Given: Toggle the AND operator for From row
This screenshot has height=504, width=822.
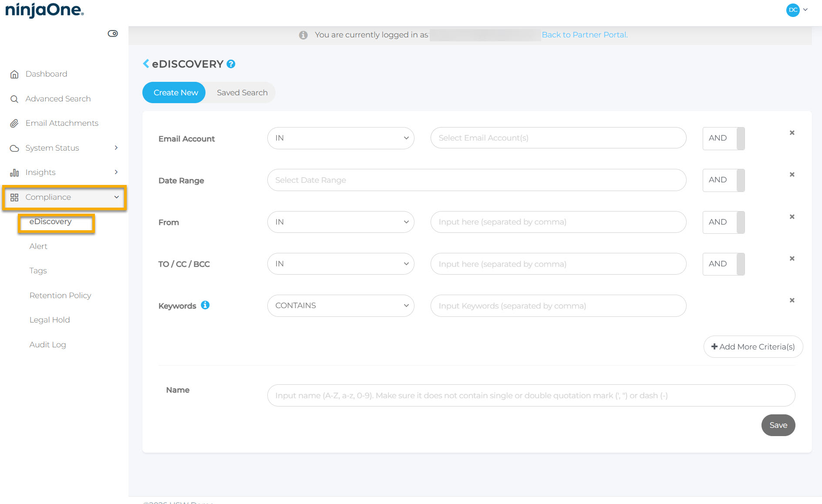Looking at the screenshot, I should click(723, 222).
